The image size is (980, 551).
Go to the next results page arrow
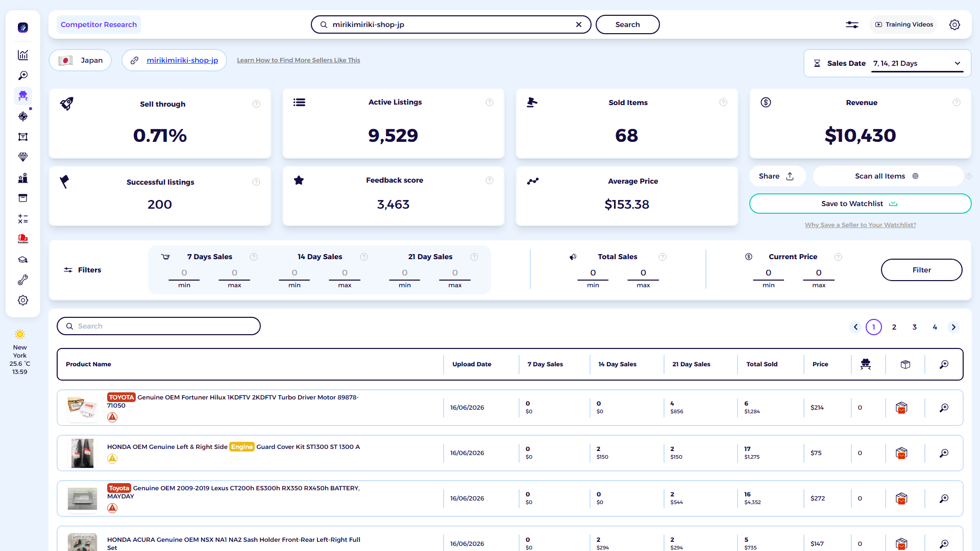pos(953,327)
